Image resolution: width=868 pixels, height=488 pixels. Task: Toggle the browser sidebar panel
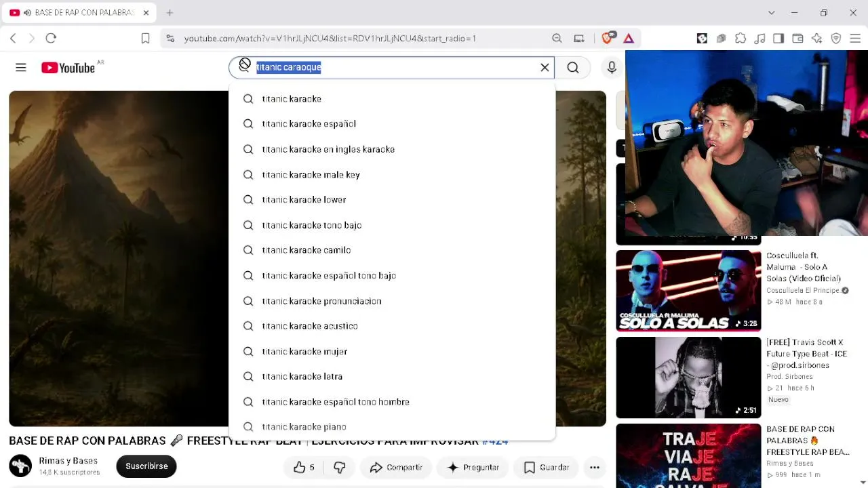pyautogui.click(x=778, y=39)
